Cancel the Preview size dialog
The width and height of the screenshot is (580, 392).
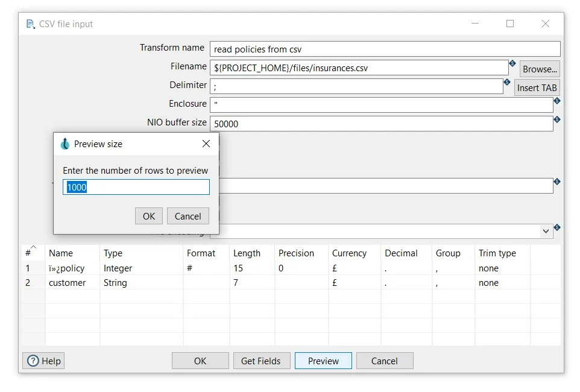pyautogui.click(x=189, y=216)
